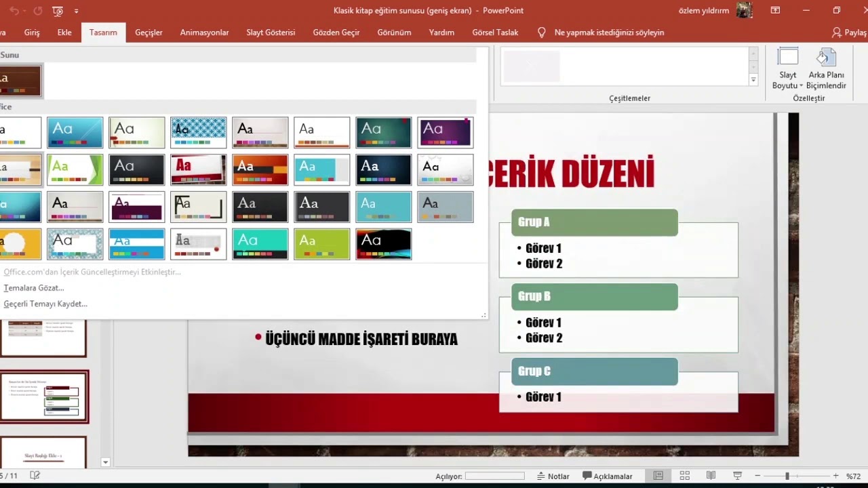Expand the Çeşitlemeler variants gallery

click(x=753, y=80)
